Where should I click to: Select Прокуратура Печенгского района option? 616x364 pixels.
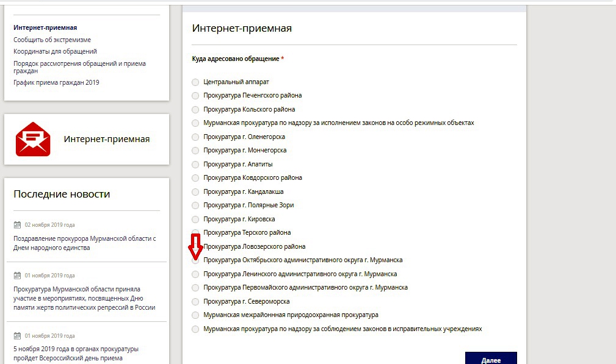point(195,96)
